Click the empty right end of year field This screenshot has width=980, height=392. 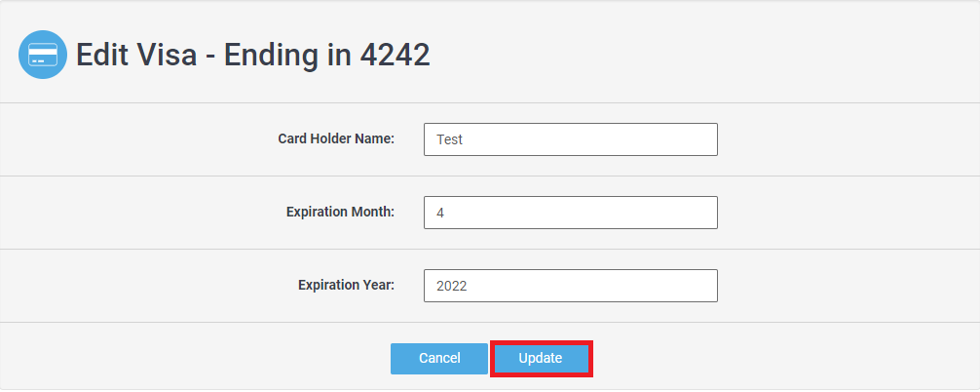(682, 286)
